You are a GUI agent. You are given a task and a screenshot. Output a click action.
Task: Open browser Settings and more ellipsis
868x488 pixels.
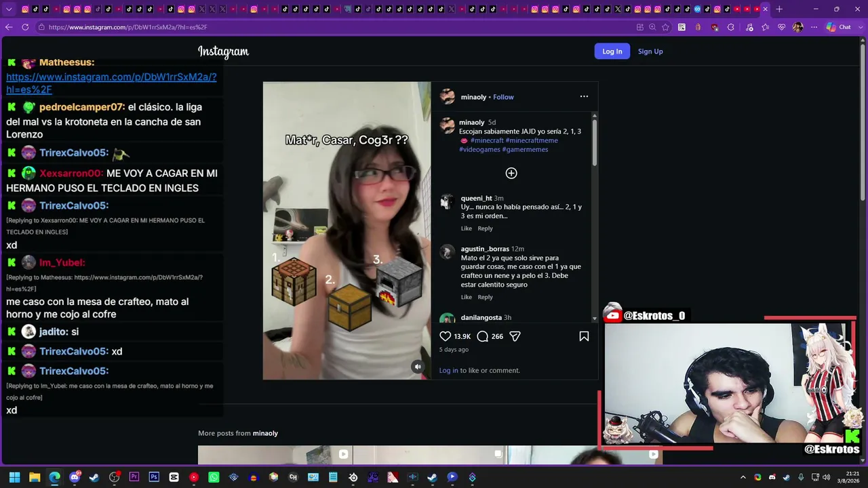(x=814, y=27)
